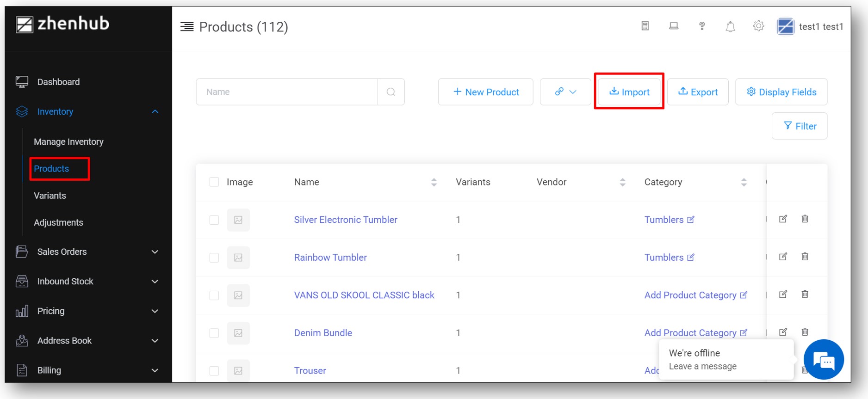
Task: Open the live chat bubble
Action: click(x=824, y=360)
